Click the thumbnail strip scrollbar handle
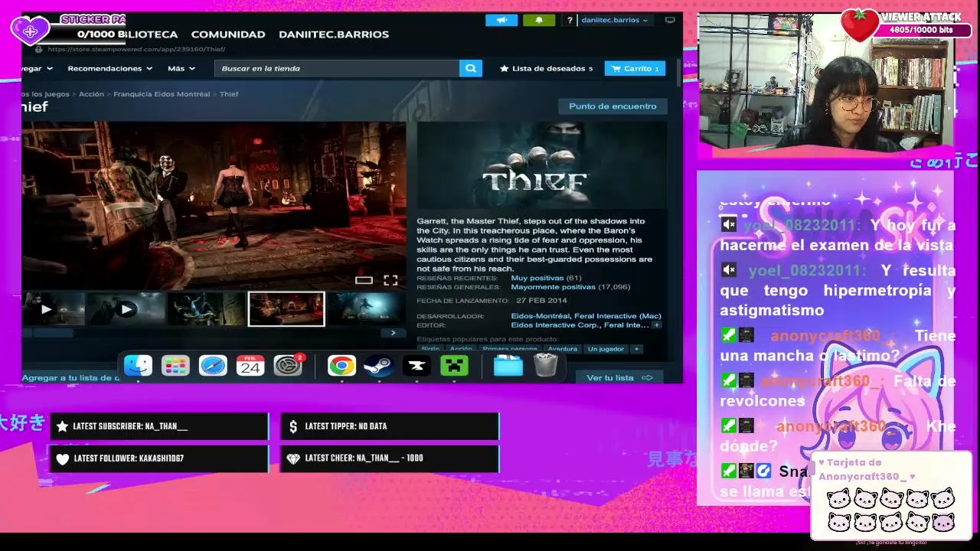Viewport: 980px width, 551px height. pyautogui.click(x=53, y=333)
